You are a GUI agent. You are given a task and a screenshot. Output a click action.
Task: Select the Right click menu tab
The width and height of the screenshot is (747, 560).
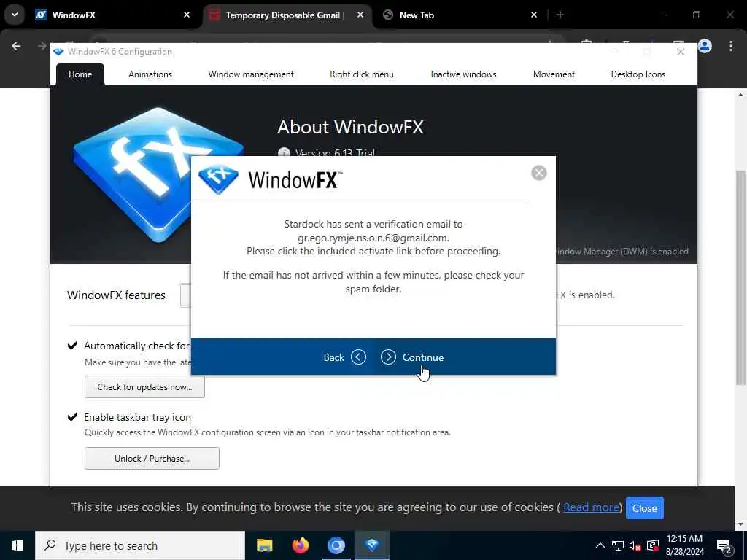362,74
